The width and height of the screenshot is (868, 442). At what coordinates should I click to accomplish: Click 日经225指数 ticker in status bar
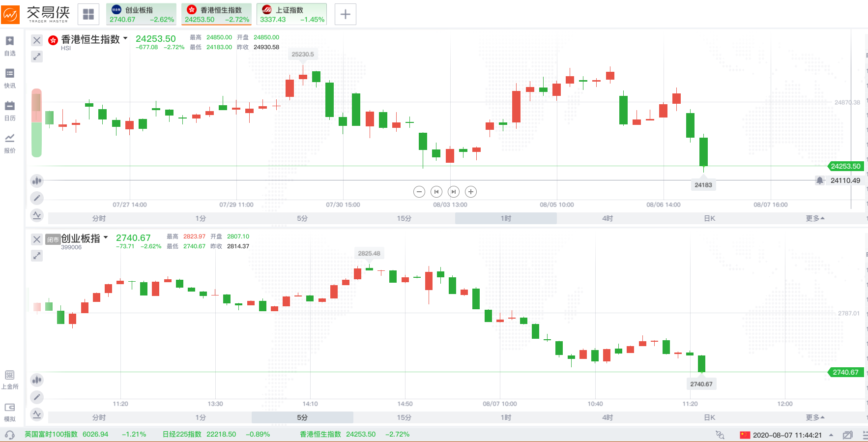pos(216,435)
